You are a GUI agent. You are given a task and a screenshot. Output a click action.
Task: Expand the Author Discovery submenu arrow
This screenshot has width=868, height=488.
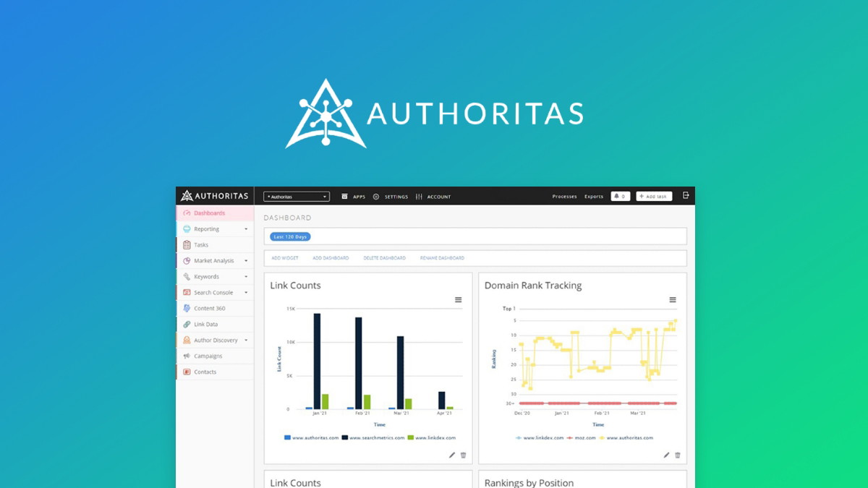tap(246, 341)
